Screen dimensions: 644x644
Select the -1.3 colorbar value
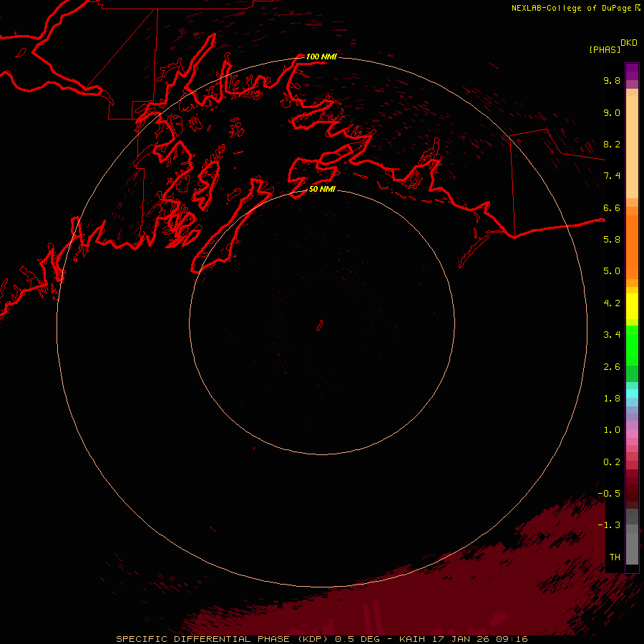(609, 525)
